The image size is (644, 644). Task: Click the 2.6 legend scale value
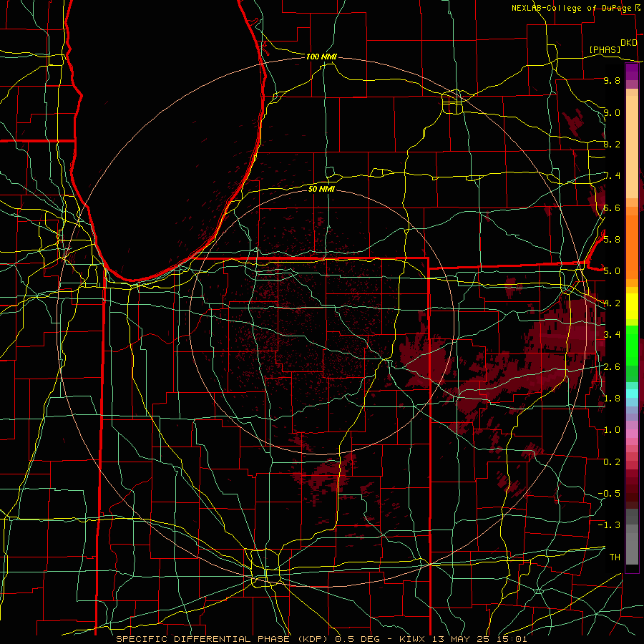pyautogui.click(x=612, y=367)
